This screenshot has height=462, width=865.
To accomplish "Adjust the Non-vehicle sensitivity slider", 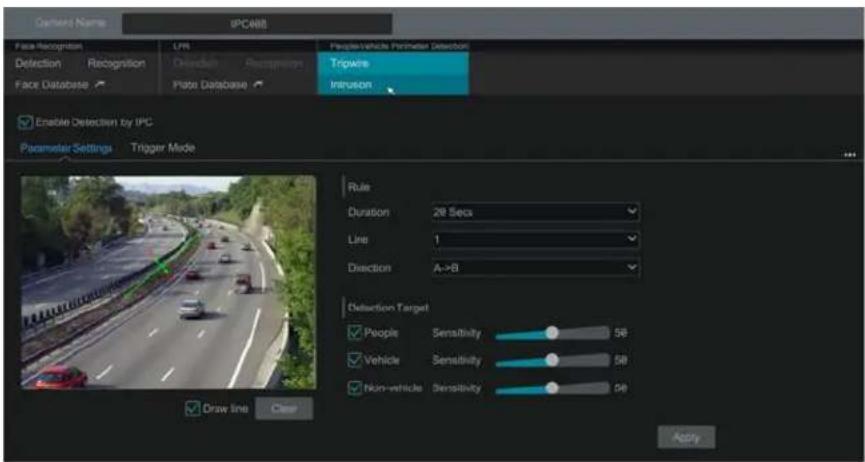I will coord(552,388).
